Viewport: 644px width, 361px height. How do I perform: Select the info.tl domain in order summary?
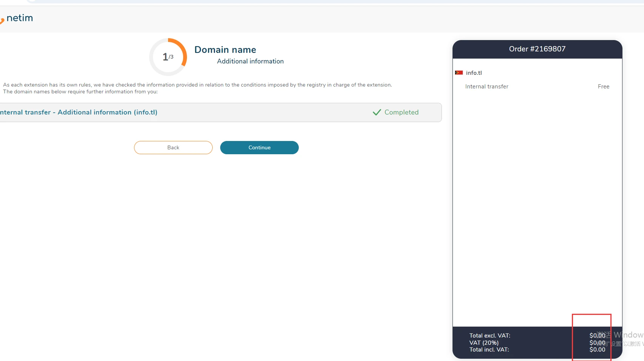point(474,73)
